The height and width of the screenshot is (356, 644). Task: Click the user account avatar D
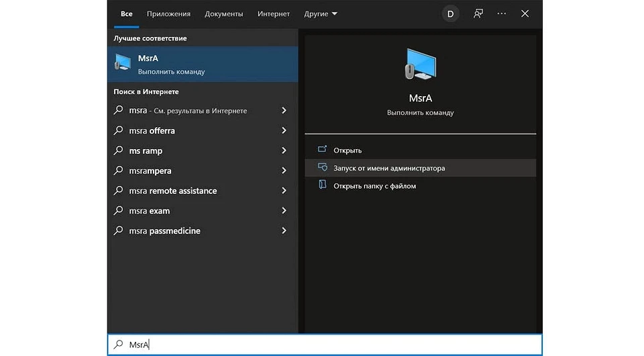(x=450, y=13)
